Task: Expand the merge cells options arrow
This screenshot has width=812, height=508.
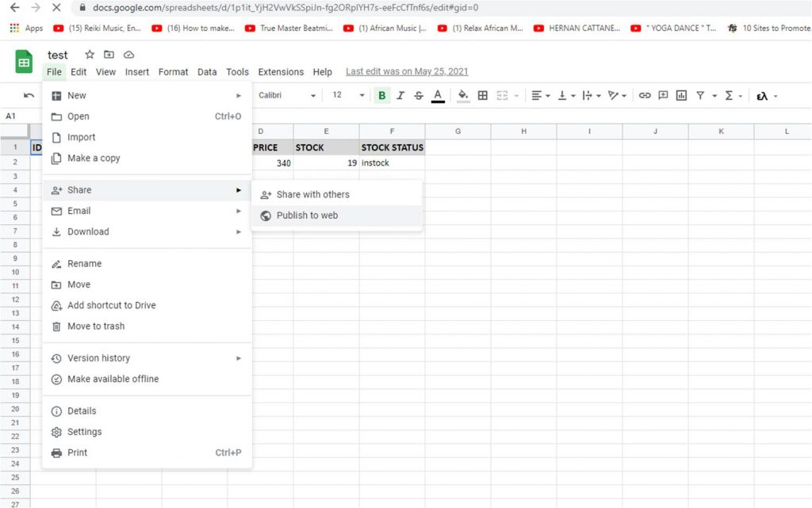Action: point(516,96)
